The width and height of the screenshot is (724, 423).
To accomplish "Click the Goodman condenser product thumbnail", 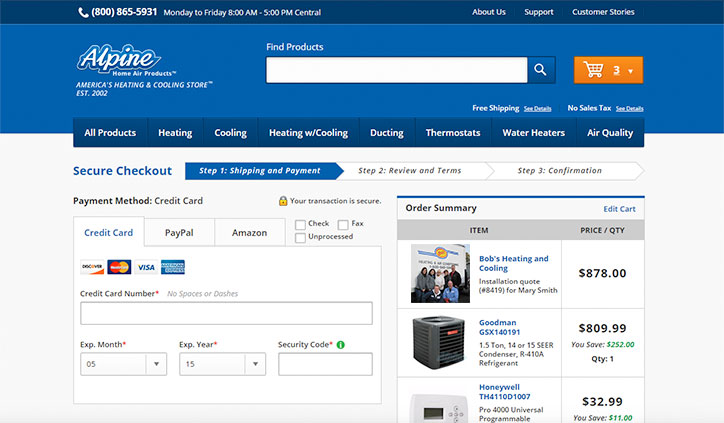I will (x=439, y=342).
